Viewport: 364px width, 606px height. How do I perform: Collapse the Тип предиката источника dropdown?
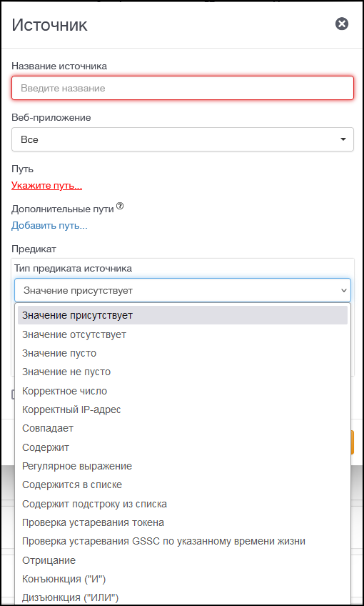pos(183,290)
